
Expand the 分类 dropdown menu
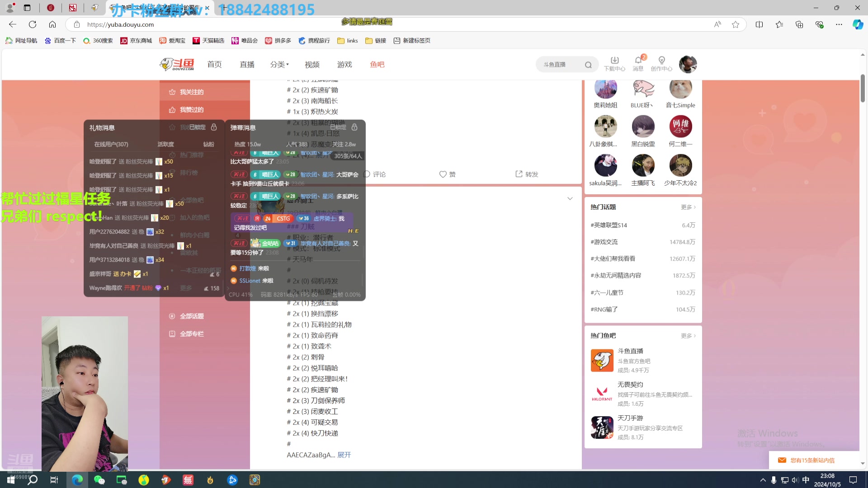279,64
